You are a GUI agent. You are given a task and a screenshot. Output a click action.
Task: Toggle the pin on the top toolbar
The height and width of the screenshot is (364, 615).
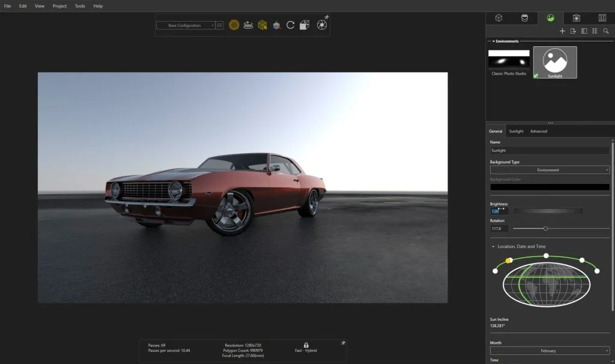click(326, 17)
